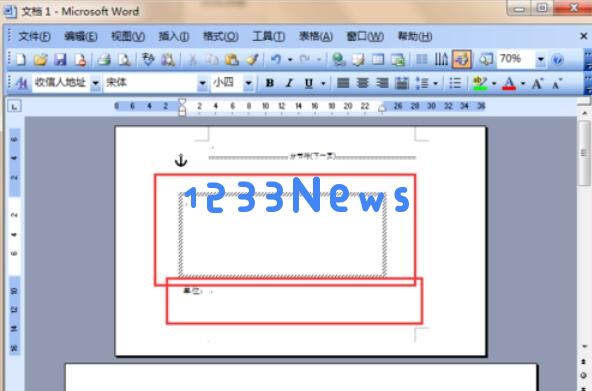Open the 窗口(W) menu
The height and width of the screenshot is (391, 592).
click(x=365, y=36)
